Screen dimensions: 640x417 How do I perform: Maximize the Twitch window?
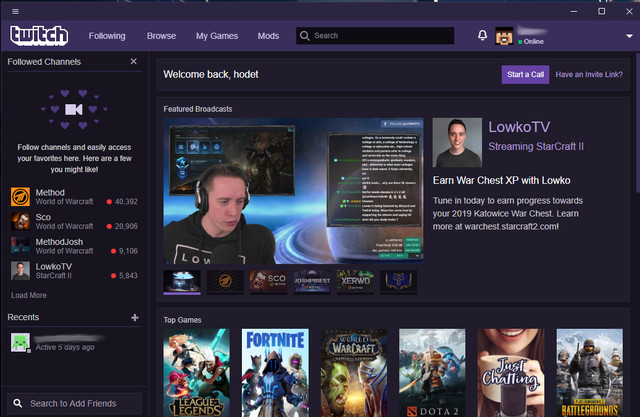click(x=602, y=11)
